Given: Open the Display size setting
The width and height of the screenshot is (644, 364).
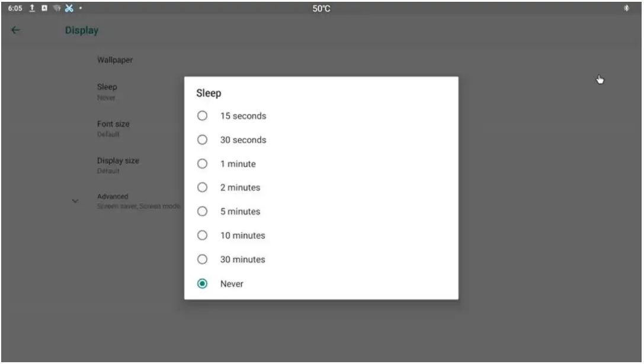Looking at the screenshot, I should (x=118, y=164).
